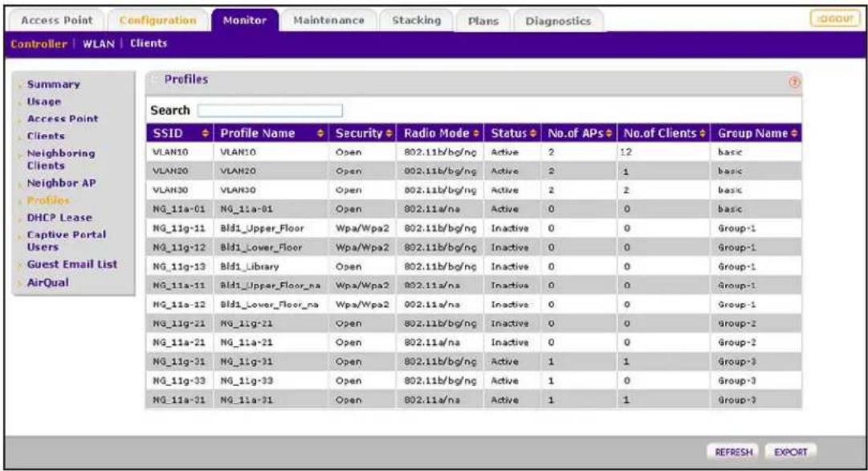Click the NG_11g-12 SSID cell
This screenshot has width=868, height=471.
point(179,247)
